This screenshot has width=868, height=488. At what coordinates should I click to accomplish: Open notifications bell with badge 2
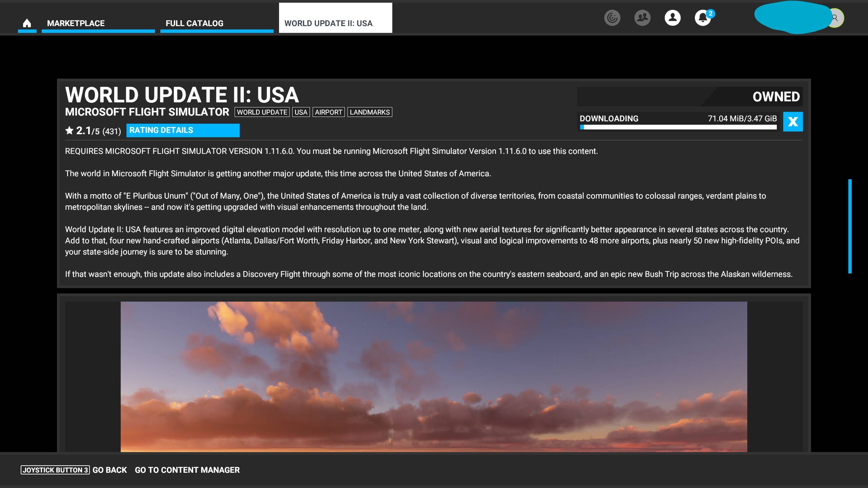[x=703, y=18]
